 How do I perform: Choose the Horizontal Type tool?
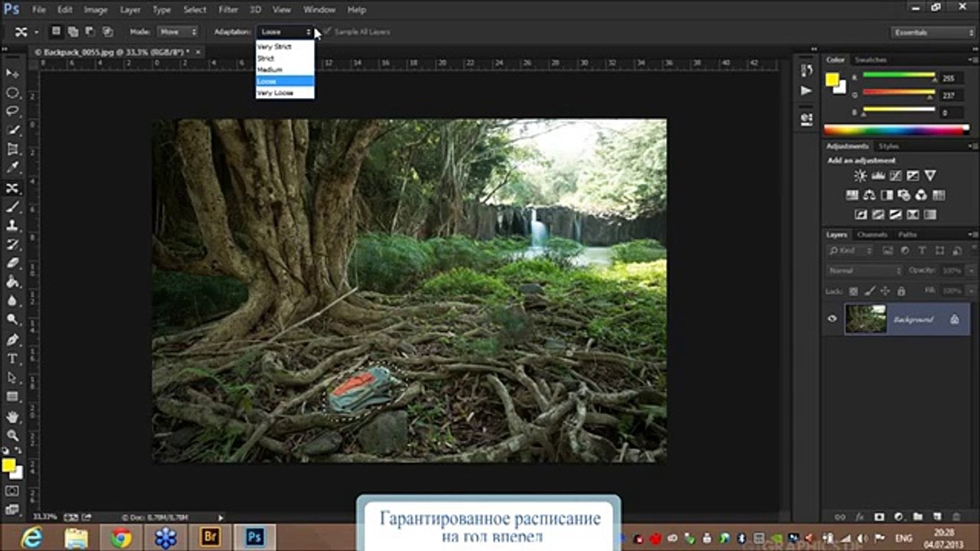[12, 359]
